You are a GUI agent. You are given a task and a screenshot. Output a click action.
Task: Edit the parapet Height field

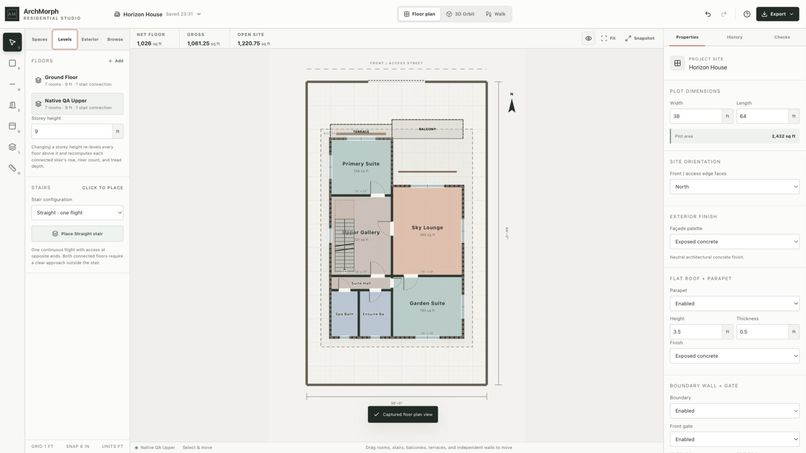point(695,332)
